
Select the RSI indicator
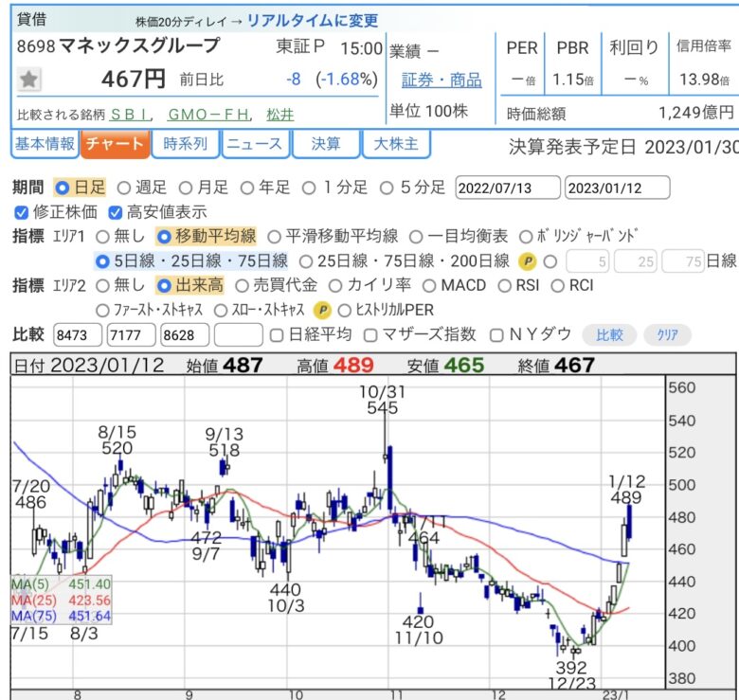pyautogui.click(x=504, y=286)
